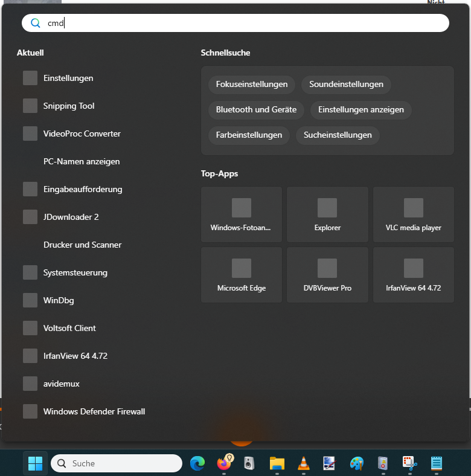This screenshot has height=476, width=471.
Task: Select Bluetooth und Geräte chip
Action: tap(256, 110)
